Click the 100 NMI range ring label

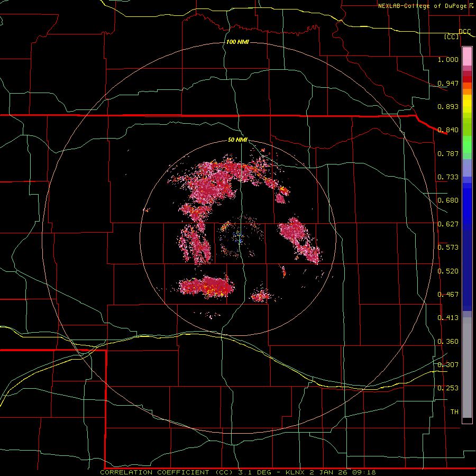237,42
